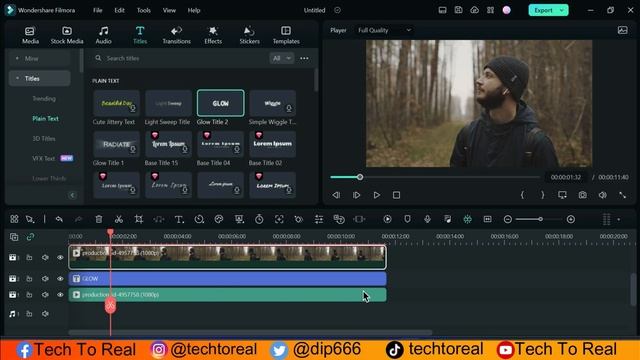Download the Simple Wiggle Title preset
Screen dimensions: 640x360
289,109
